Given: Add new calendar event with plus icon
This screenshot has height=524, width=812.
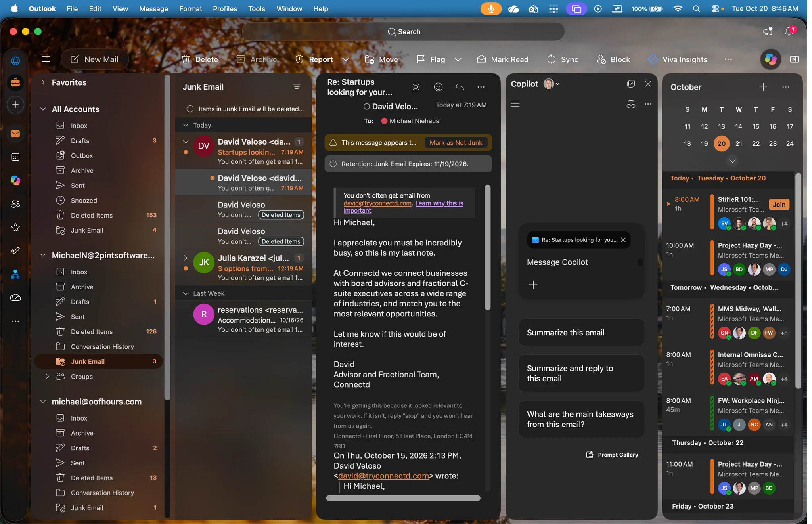Looking at the screenshot, I should tap(763, 87).
